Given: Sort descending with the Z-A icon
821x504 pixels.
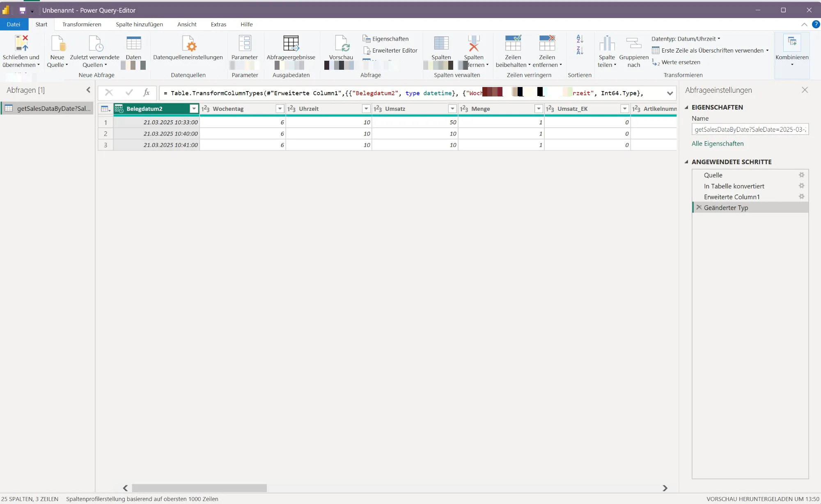Looking at the screenshot, I should pyautogui.click(x=580, y=50).
